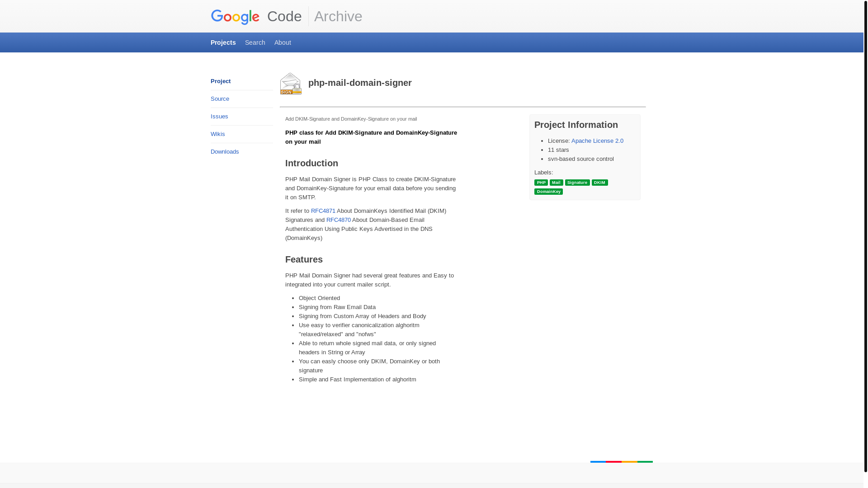Follow the Apache License 2.0 link
The image size is (868, 488).
coord(597,141)
